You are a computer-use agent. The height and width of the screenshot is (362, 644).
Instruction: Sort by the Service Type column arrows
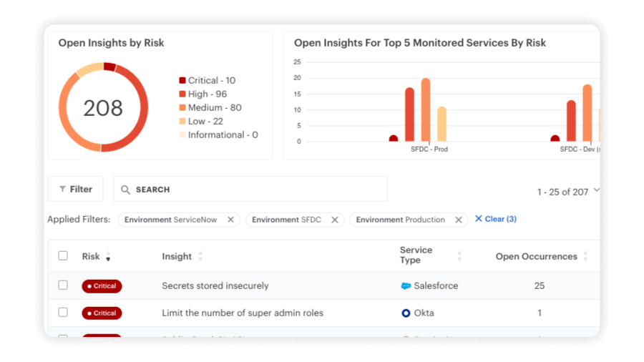(459, 257)
